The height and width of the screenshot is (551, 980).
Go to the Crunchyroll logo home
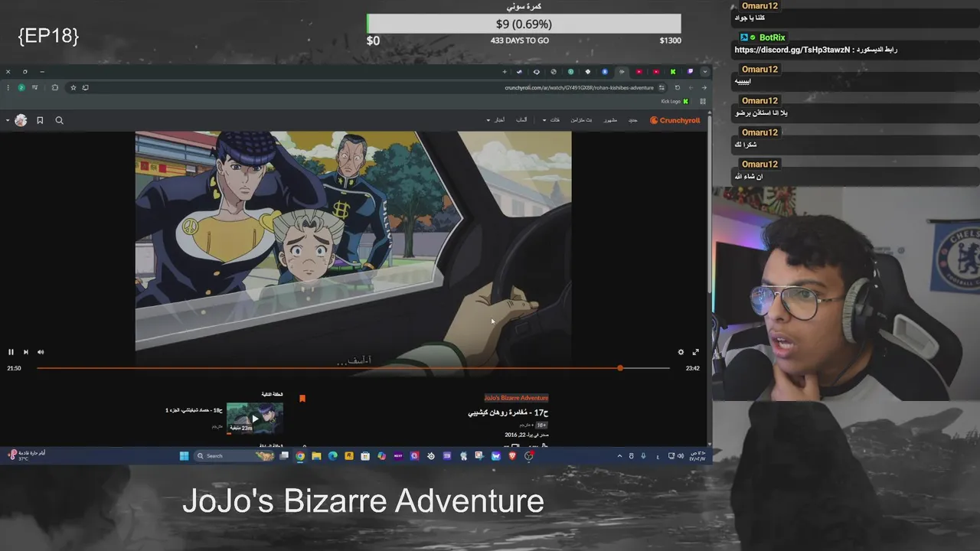675,120
